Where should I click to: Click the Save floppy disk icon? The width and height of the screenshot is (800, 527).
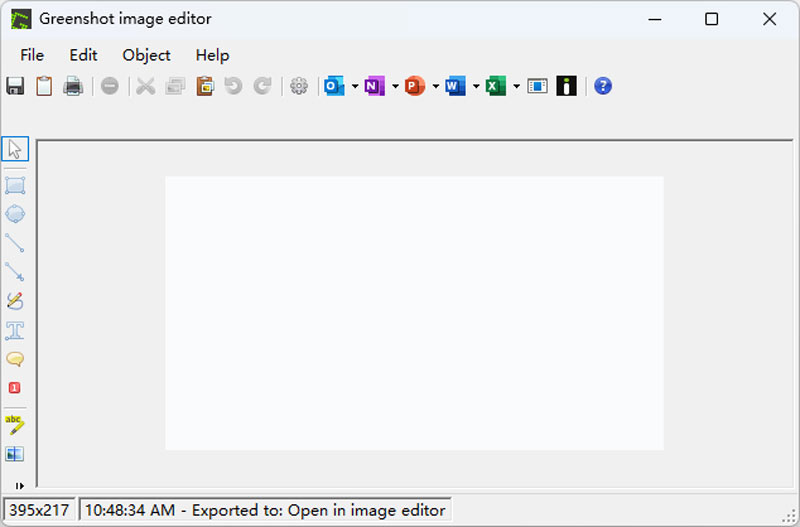click(15, 86)
